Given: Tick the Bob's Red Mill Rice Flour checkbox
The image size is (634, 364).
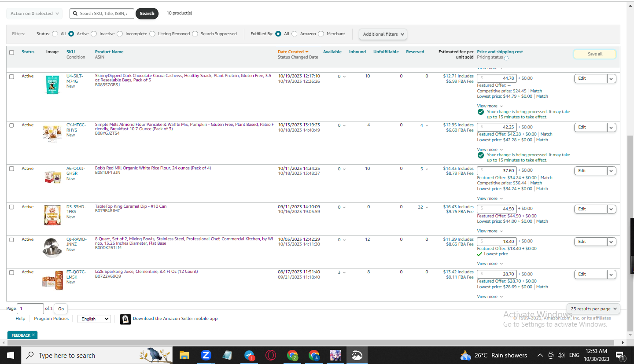Looking at the screenshot, I should pyautogui.click(x=11, y=169).
